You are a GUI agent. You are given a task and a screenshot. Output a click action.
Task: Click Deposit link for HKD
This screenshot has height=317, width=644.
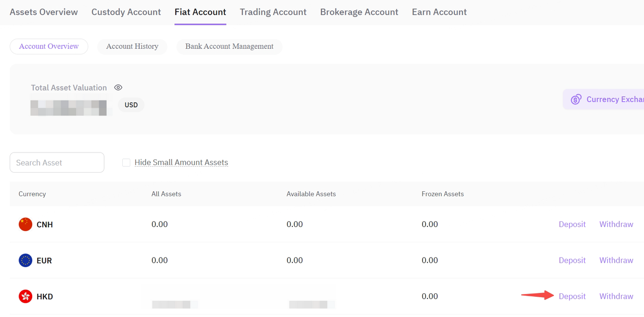tap(572, 296)
